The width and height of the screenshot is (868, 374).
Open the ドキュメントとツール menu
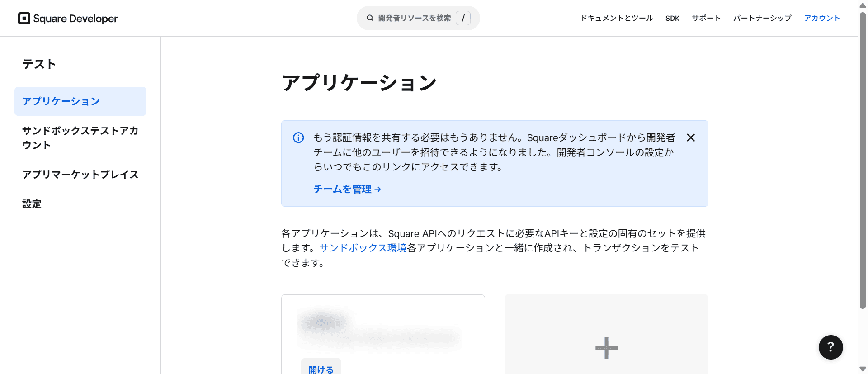617,18
